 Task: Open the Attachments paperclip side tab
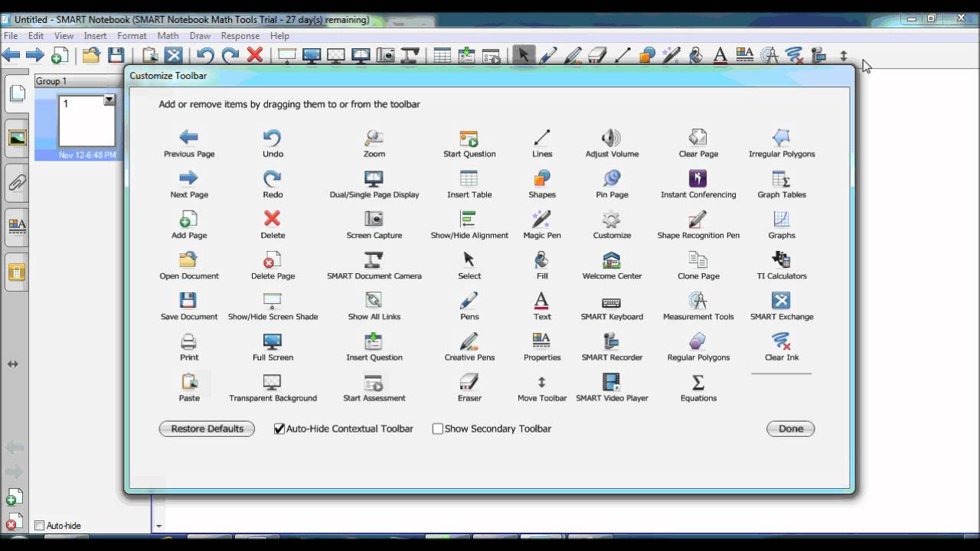click(x=17, y=182)
